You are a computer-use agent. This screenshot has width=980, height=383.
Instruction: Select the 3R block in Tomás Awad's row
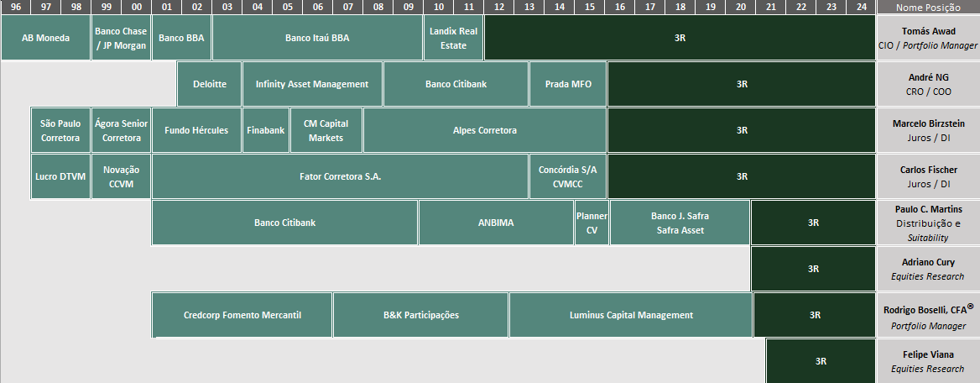pos(680,38)
